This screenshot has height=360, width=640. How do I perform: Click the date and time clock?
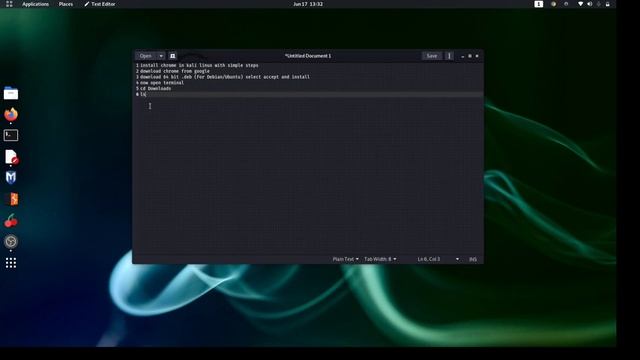(308, 4)
